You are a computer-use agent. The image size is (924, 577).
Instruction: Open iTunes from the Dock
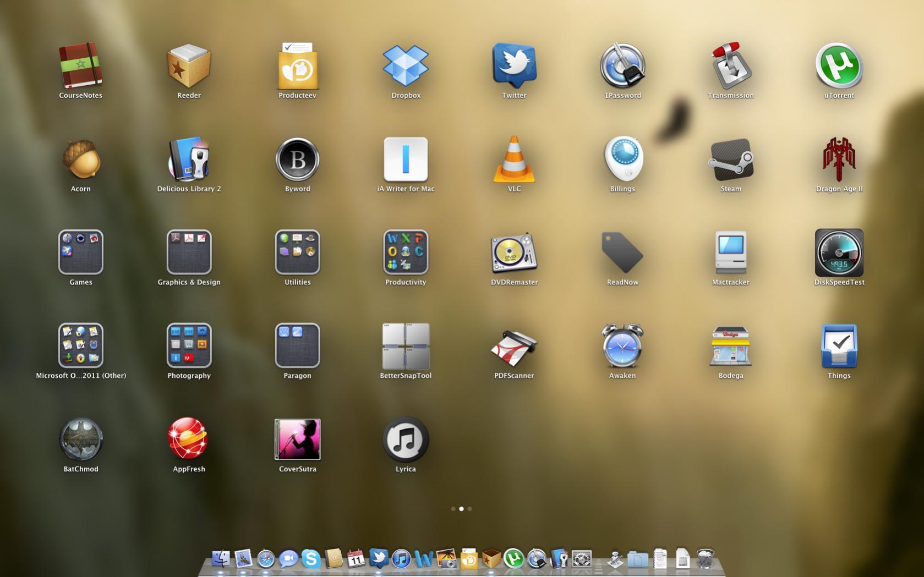coord(401,559)
